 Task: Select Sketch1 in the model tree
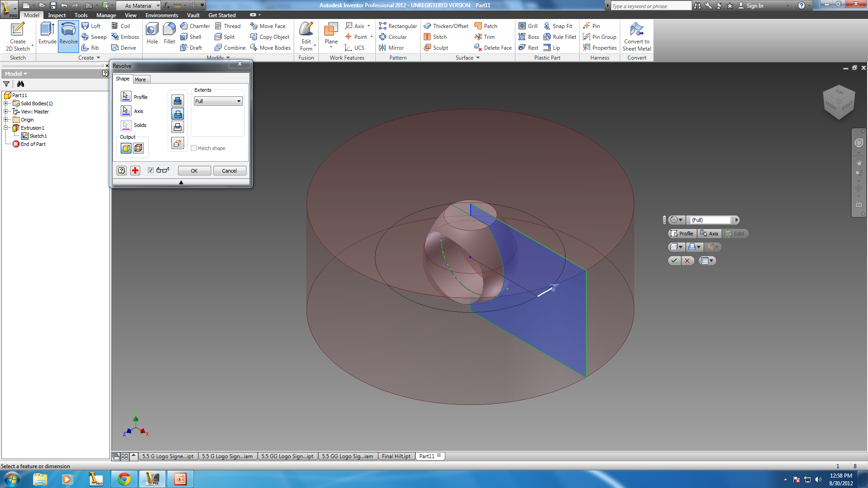click(x=34, y=136)
